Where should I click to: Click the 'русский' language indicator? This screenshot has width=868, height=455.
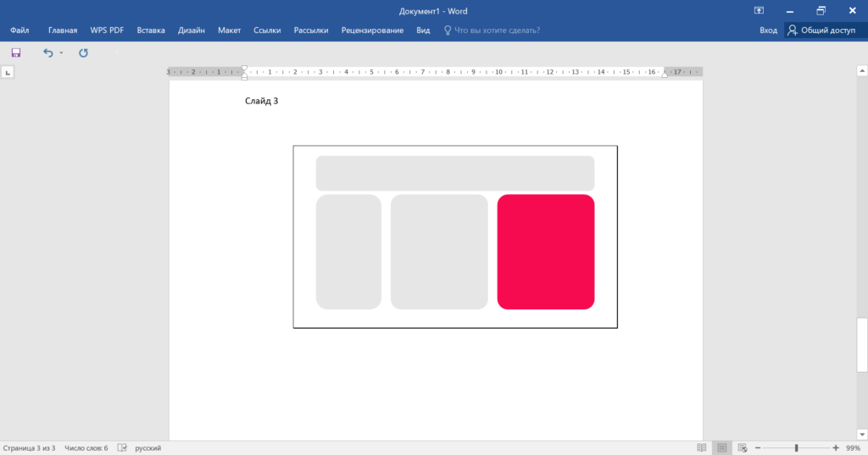click(147, 448)
